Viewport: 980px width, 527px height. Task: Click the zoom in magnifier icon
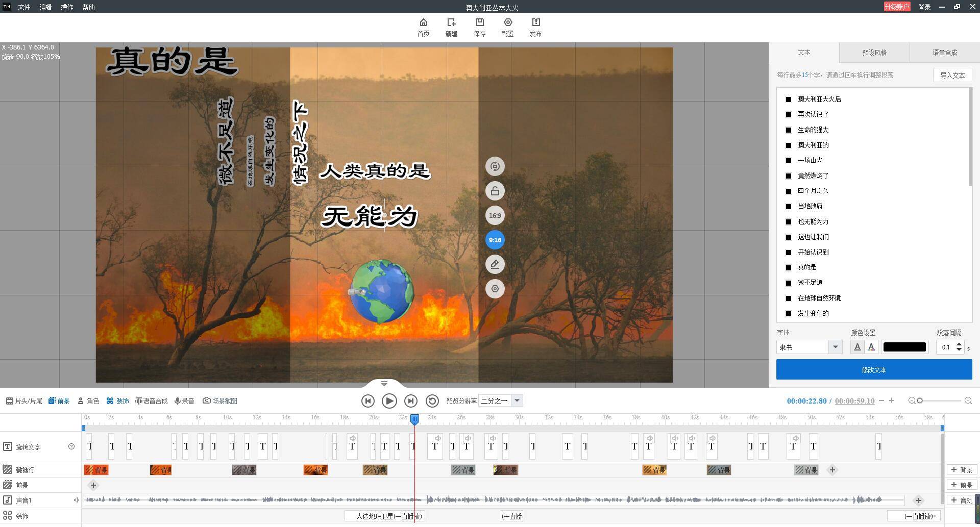(x=968, y=401)
